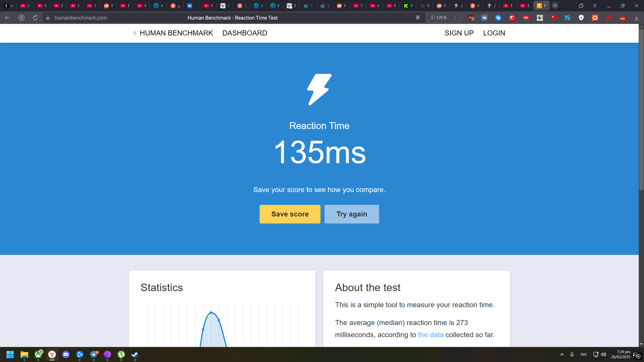Click the Save score button

click(x=290, y=214)
